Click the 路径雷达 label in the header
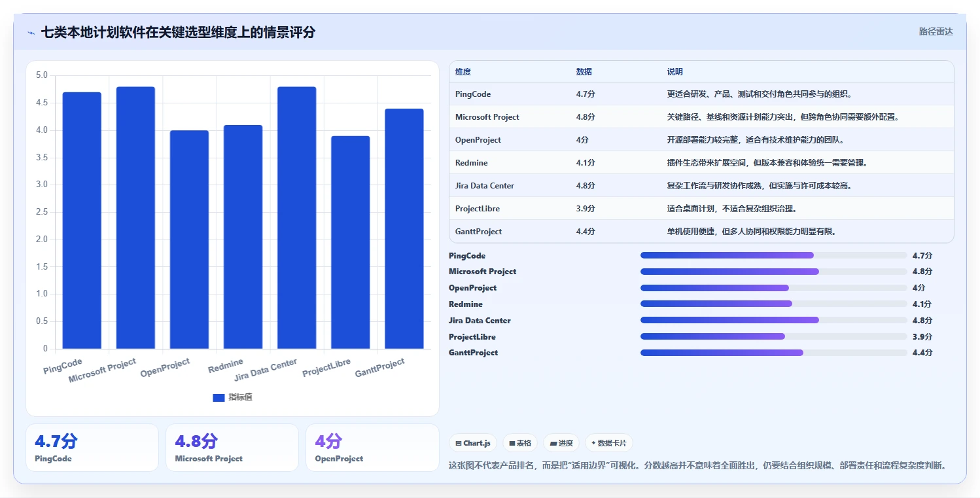This screenshot has width=980, height=498. [936, 31]
